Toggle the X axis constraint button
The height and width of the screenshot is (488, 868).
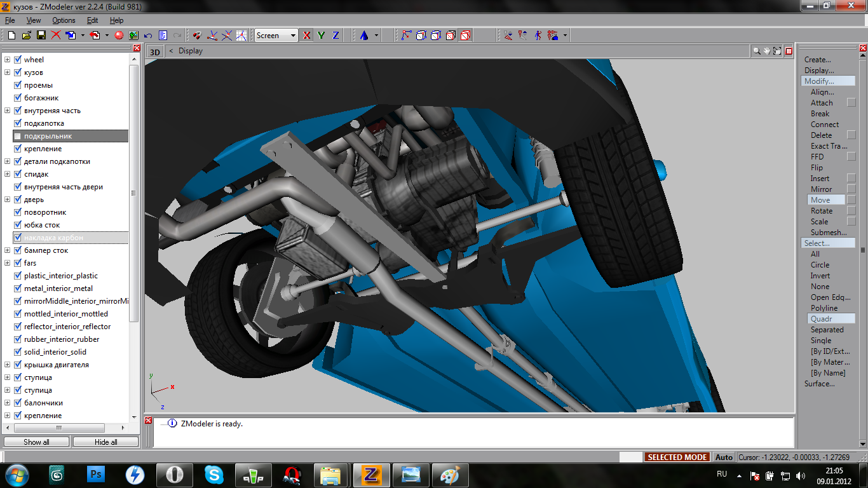pyautogui.click(x=307, y=36)
